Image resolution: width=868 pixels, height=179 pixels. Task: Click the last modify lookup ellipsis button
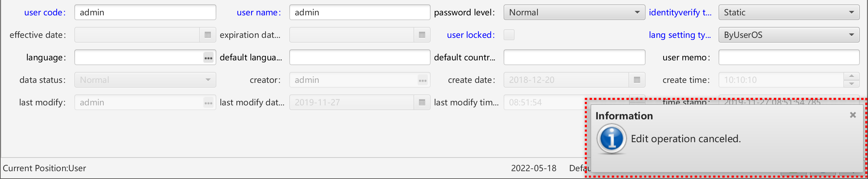pyautogui.click(x=208, y=103)
